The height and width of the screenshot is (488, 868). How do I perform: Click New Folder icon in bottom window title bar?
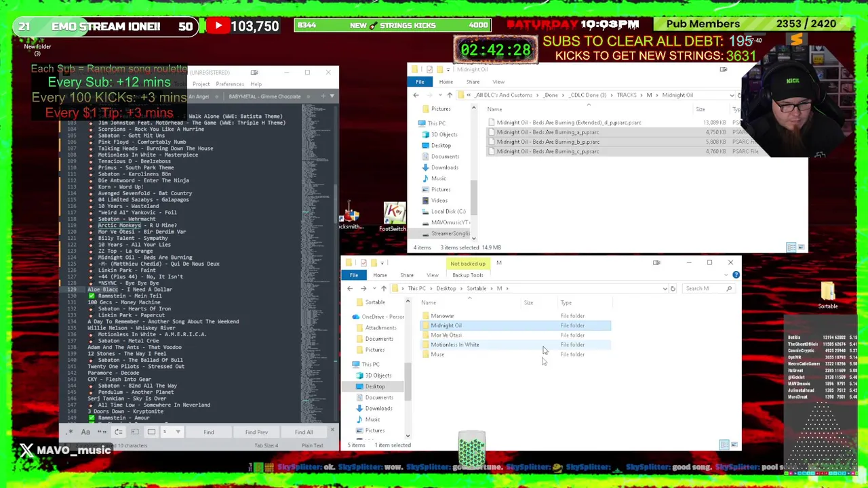[x=373, y=263]
